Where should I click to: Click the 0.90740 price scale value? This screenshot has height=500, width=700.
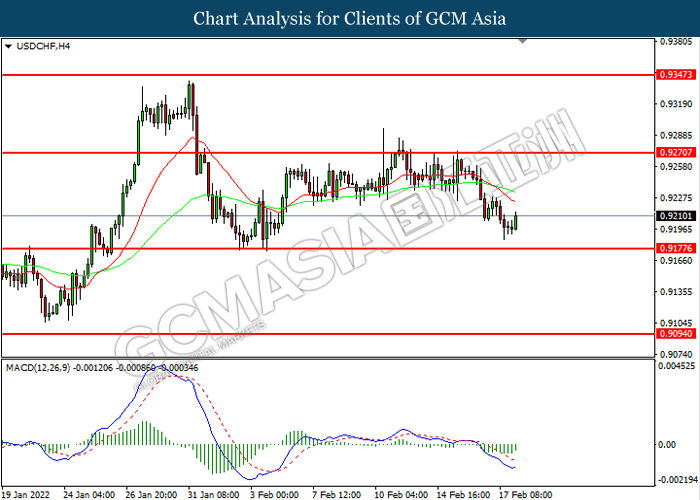(x=676, y=354)
